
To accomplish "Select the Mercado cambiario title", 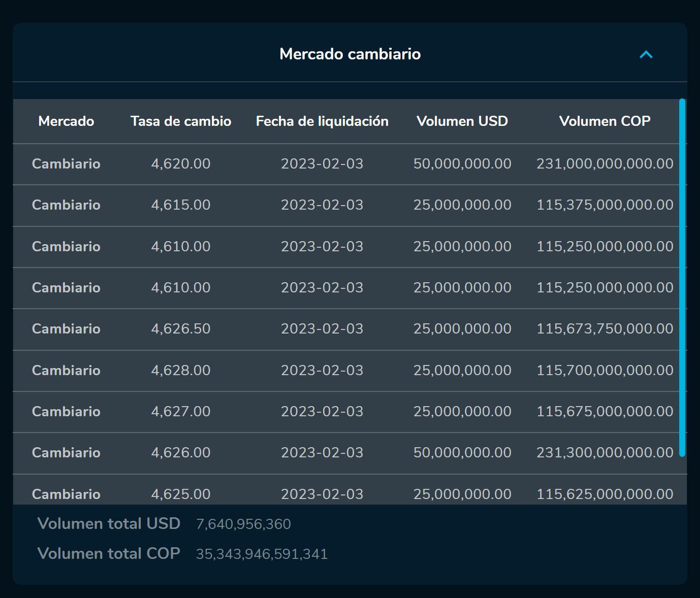I will [x=350, y=54].
